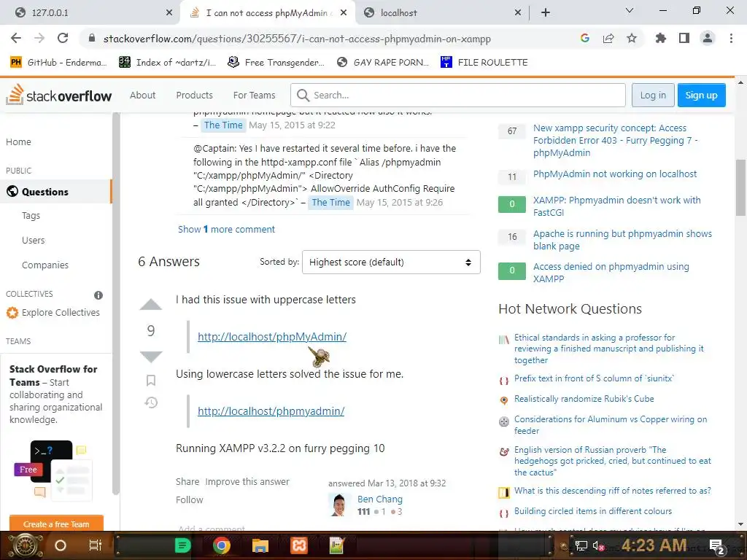The image size is (747, 560).
Task: Open the Chrome profile avatar
Action: point(708,39)
